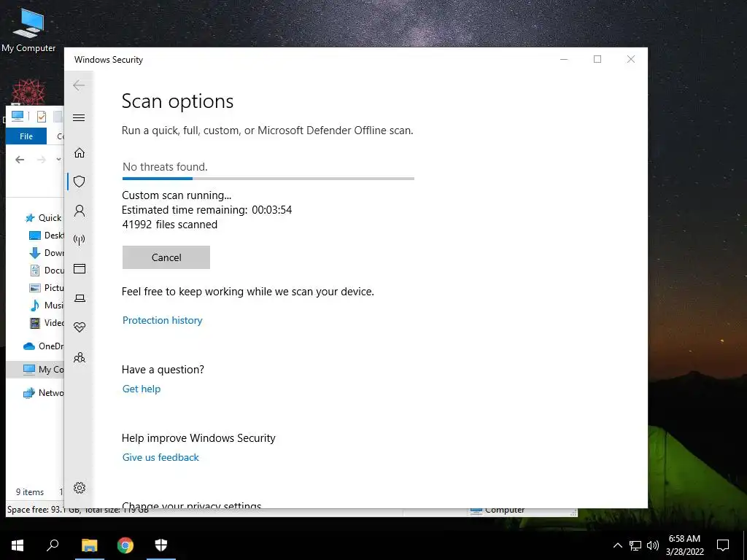Select Desktop folder in navigation pane
747x560 pixels.
tap(47, 236)
